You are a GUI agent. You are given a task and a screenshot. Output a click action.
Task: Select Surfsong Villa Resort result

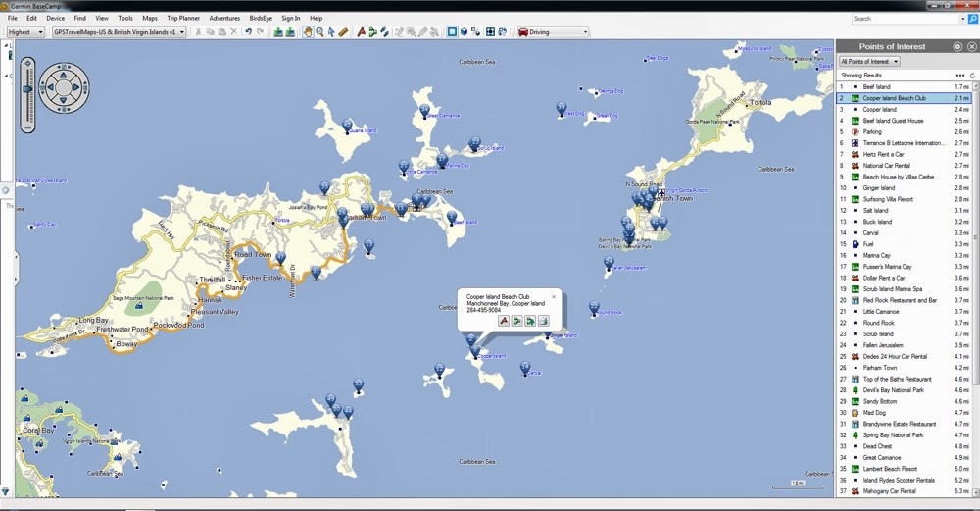pyautogui.click(x=904, y=199)
